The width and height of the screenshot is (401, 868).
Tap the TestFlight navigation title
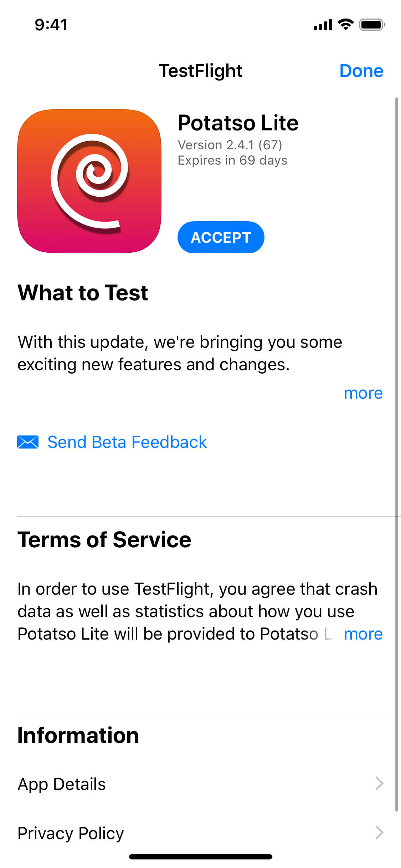200,71
